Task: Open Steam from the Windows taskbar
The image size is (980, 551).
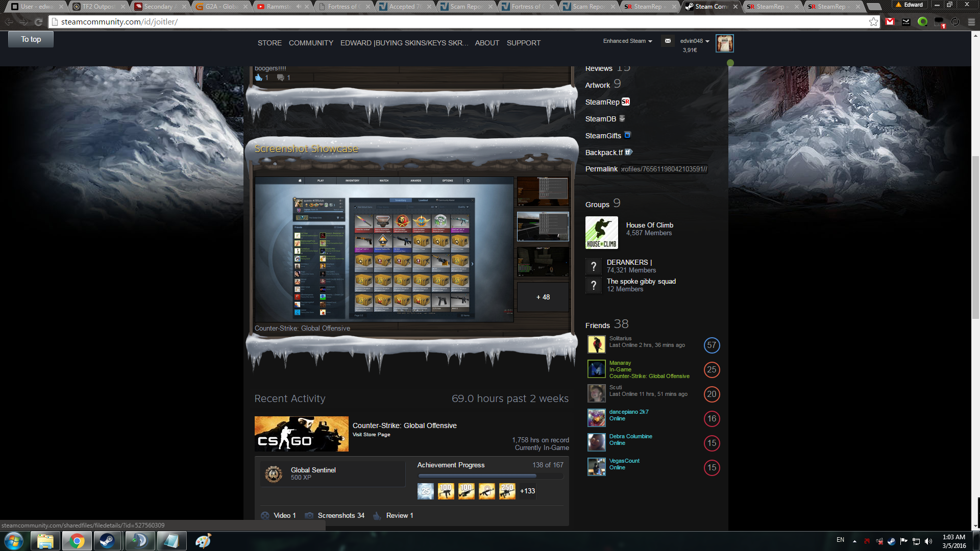Action: [107, 541]
